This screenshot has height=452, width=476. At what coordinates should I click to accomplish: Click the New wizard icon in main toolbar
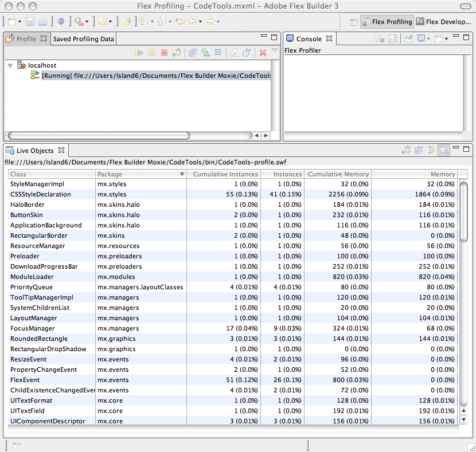12,22
